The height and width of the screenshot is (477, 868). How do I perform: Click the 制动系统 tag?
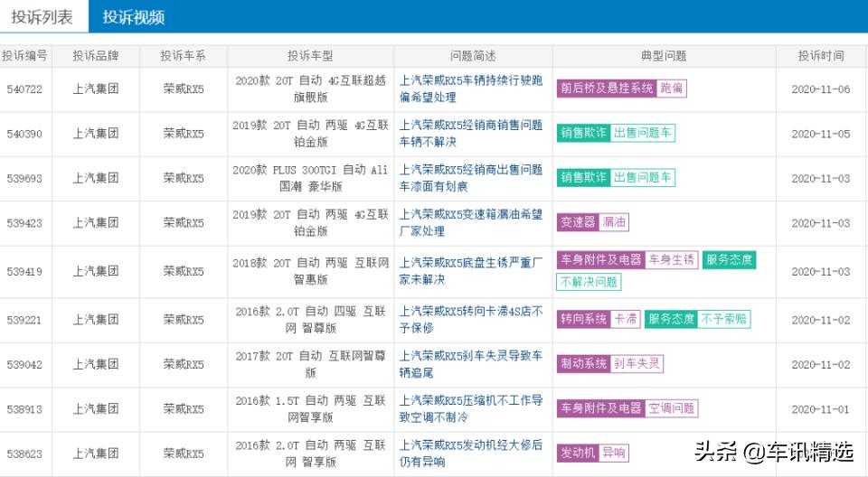(583, 363)
